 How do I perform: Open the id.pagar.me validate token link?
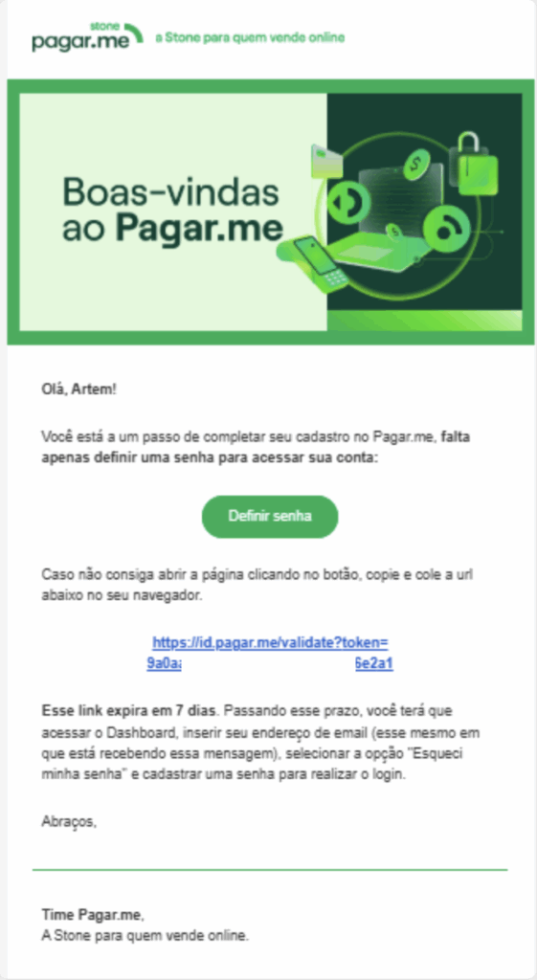tap(270, 642)
